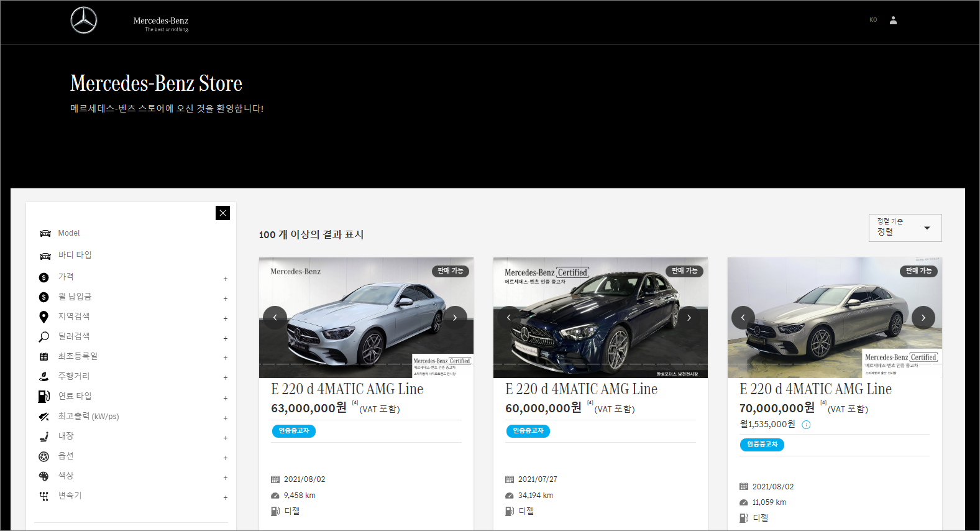Screen dimensions: 980x531
Task: Open beige E 220 d car photo
Action: pos(835,318)
